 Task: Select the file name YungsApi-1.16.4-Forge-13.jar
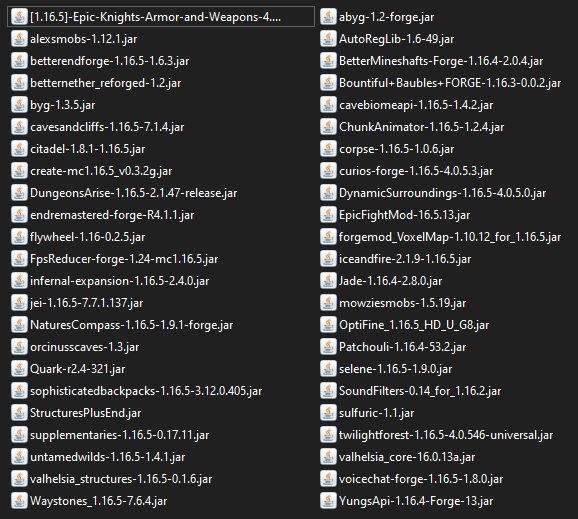pyautogui.click(x=416, y=501)
